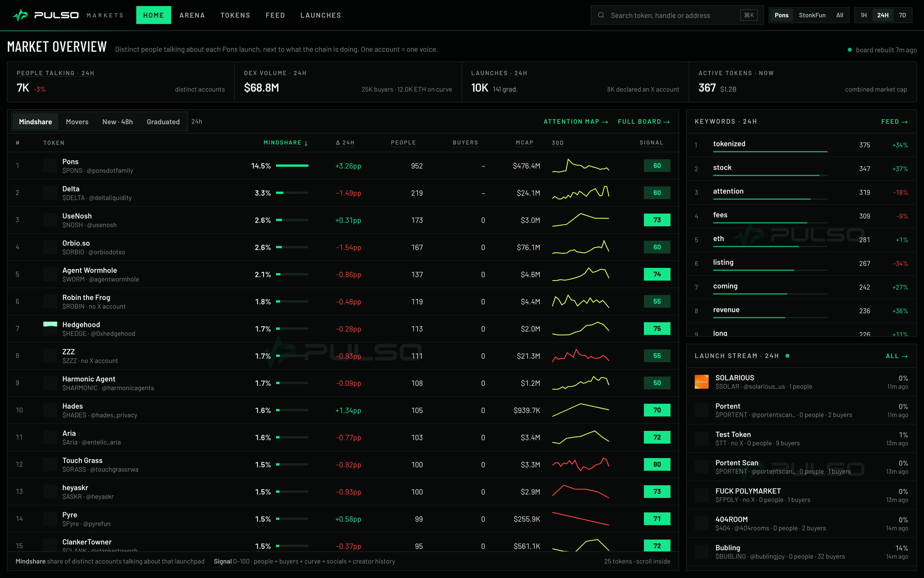Select Pons launchpad filter
This screenshot has width=924, height=578.
781,15
